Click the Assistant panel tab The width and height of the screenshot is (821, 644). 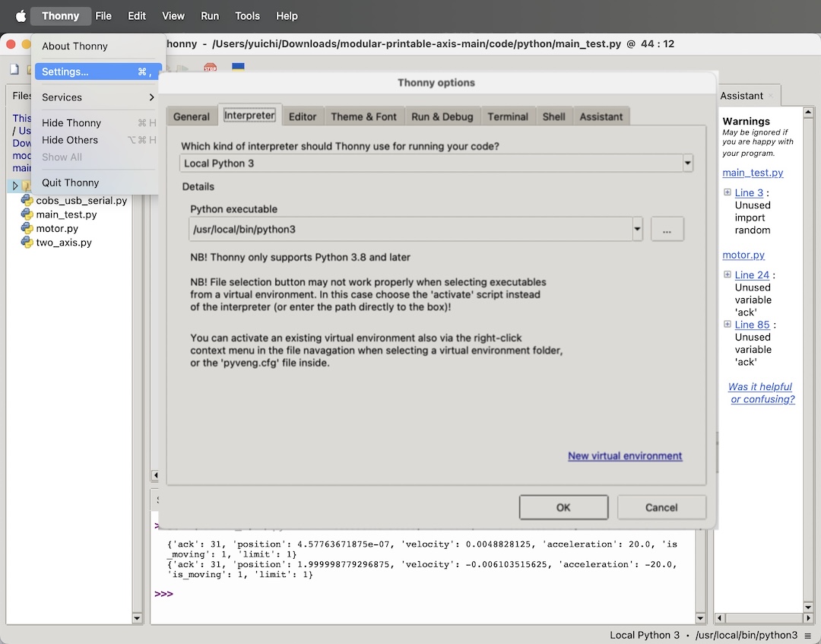click(x=741, y=96)
